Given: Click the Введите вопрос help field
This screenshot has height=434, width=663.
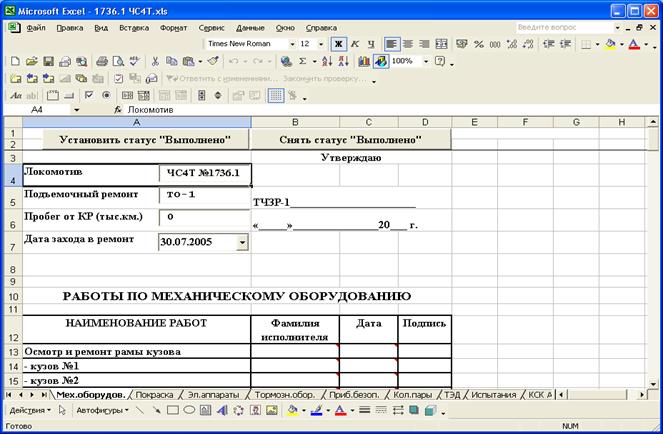Looking at the screenshot, I should 564,27.
